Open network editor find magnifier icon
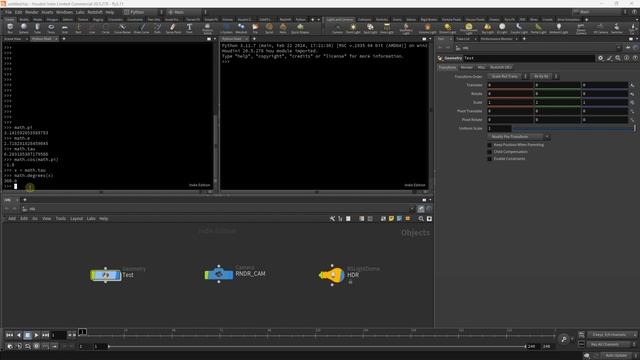640x360 pixels. click(x=421, y=219)
